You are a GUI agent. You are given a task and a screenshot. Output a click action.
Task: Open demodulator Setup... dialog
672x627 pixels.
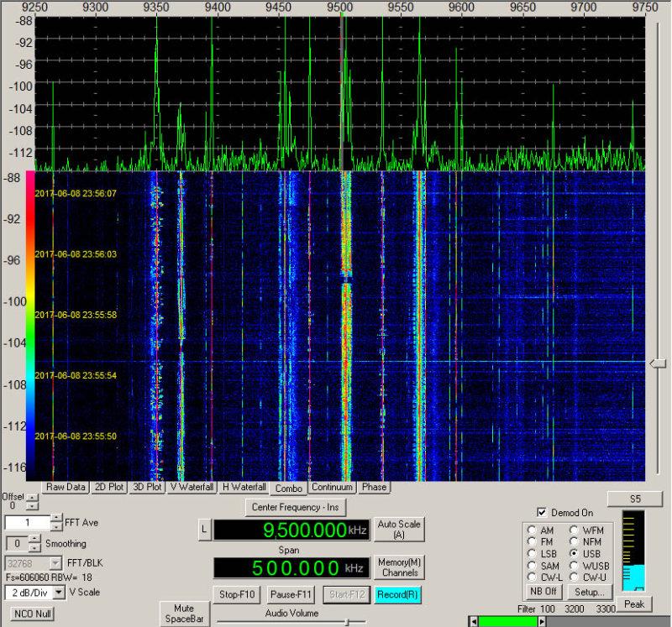[x=590, y=593]
